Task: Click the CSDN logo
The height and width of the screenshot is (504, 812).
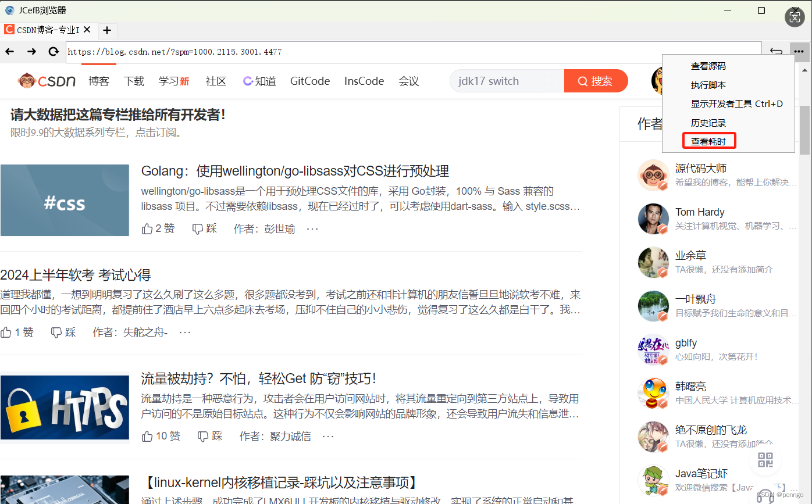Action: [47, 81]
